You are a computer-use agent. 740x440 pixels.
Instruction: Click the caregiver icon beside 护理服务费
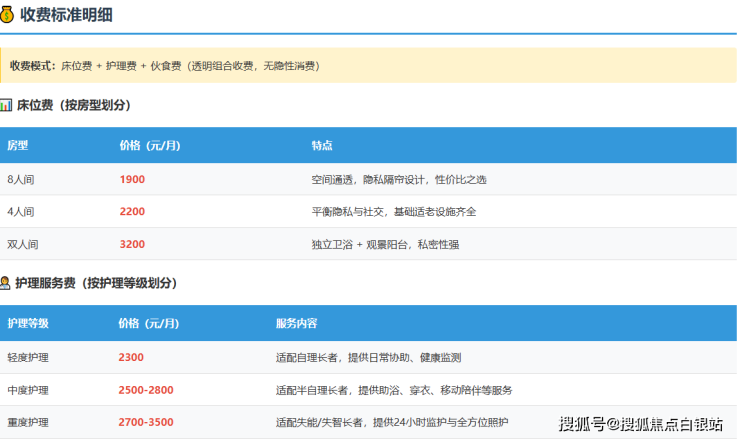(x=6, y=284)
